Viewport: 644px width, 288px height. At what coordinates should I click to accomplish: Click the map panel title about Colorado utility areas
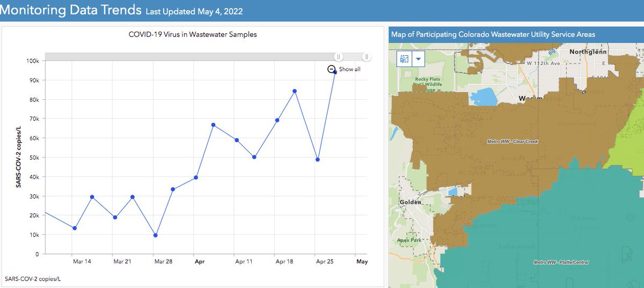click(x=493, y=34)
